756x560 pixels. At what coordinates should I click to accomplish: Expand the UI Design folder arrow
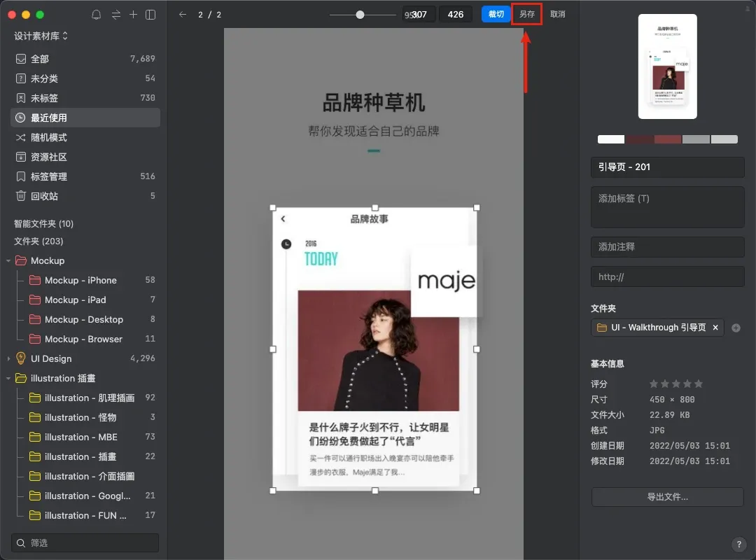point(8,359)
